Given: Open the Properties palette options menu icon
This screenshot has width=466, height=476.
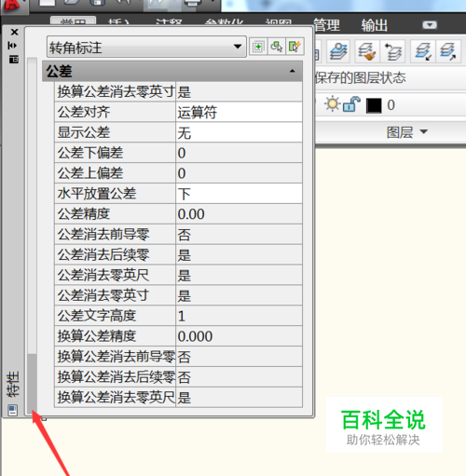Looking at the screenshot, I should point(13,59).
